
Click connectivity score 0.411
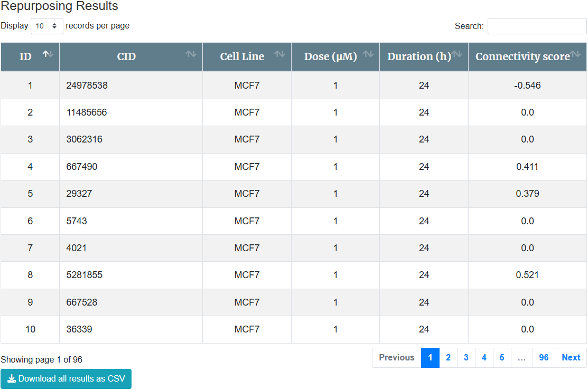(x=527, y=167)
